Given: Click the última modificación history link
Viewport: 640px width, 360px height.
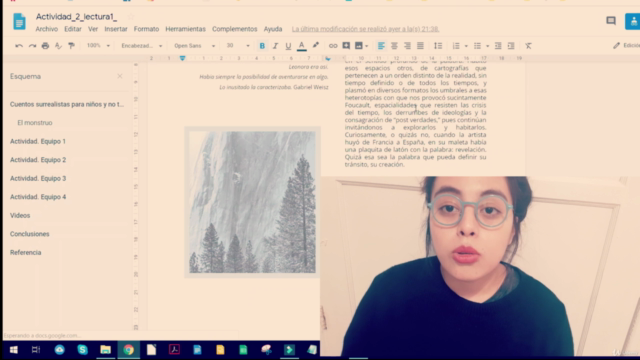Looking at the screenshot, I should pos(365,29).
